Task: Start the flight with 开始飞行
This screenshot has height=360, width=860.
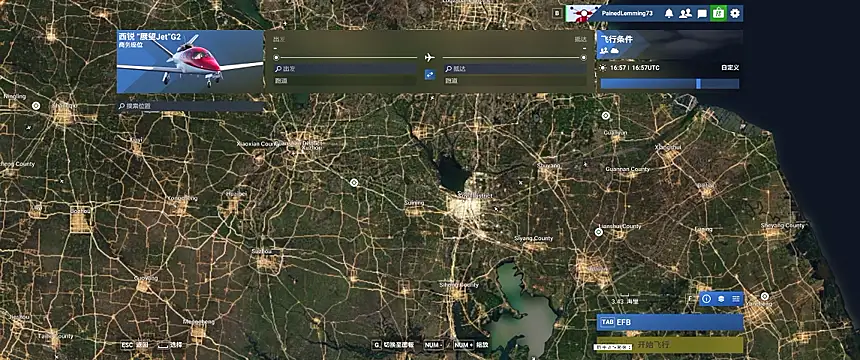Action: click(x=670, y=345)
